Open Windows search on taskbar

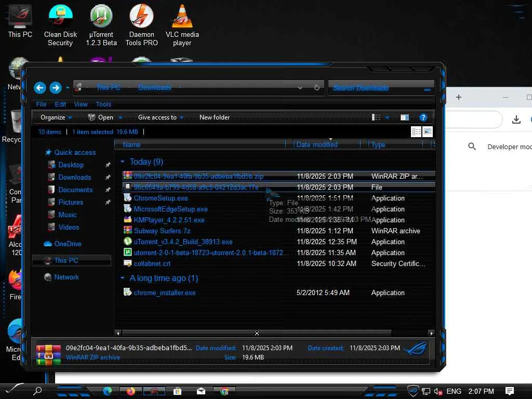(x=37, y=391)
